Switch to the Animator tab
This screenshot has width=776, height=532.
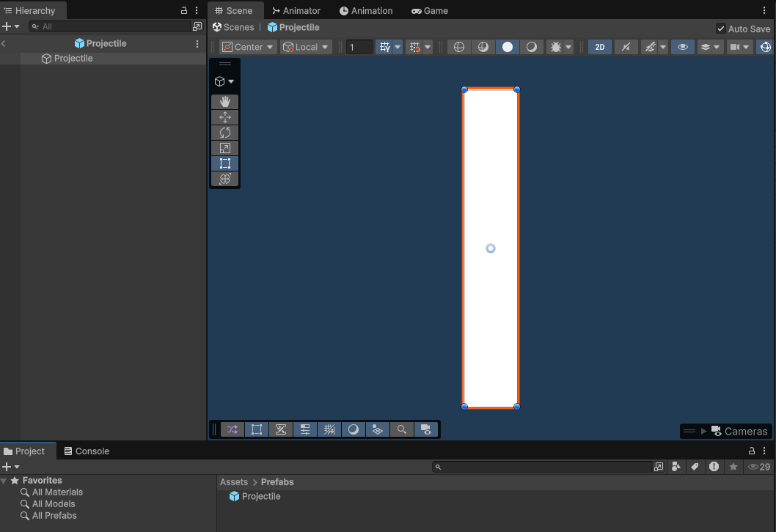click(296, 10)
